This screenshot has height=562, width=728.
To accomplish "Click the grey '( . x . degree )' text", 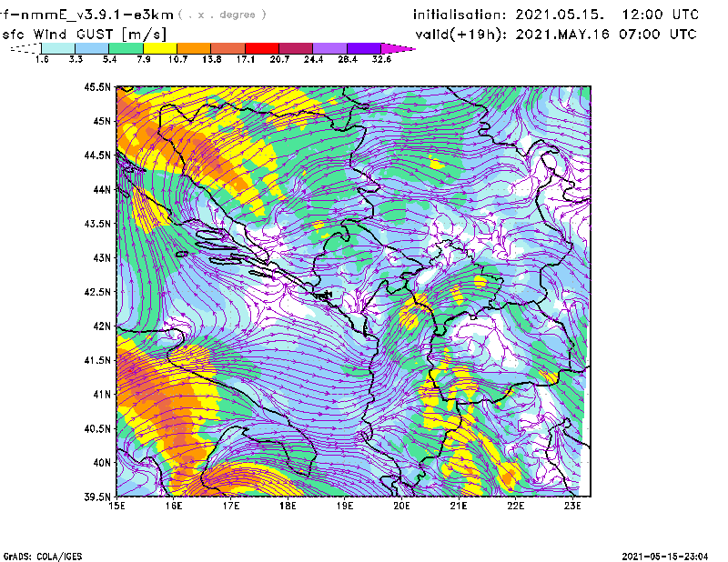I will (222, 15).
